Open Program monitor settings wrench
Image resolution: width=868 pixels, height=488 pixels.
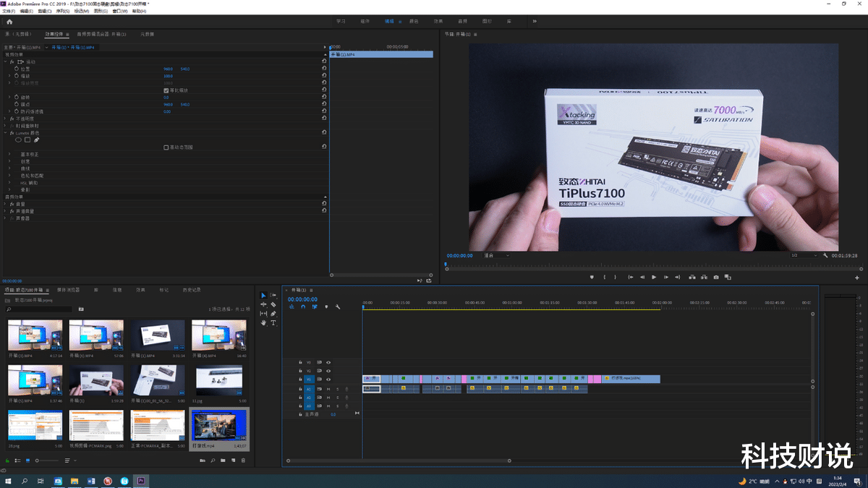(x=825, y=255)
